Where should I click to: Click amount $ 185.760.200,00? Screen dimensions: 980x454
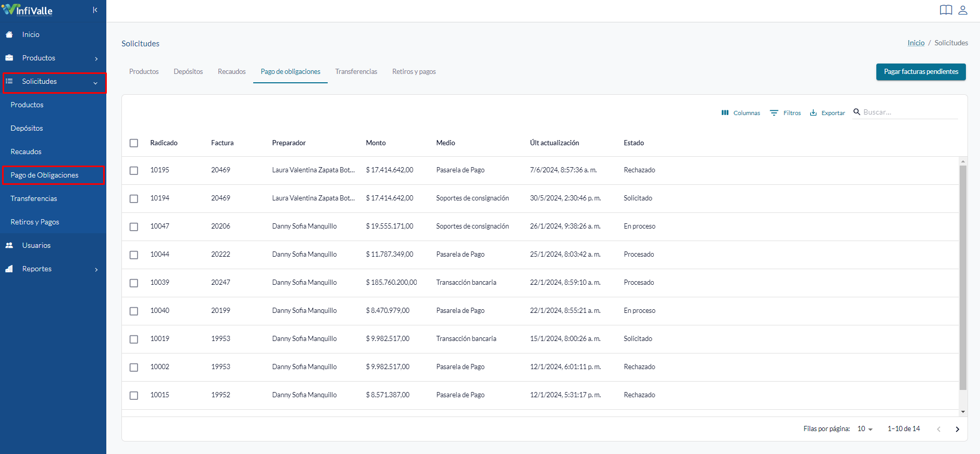coord(391,282)
